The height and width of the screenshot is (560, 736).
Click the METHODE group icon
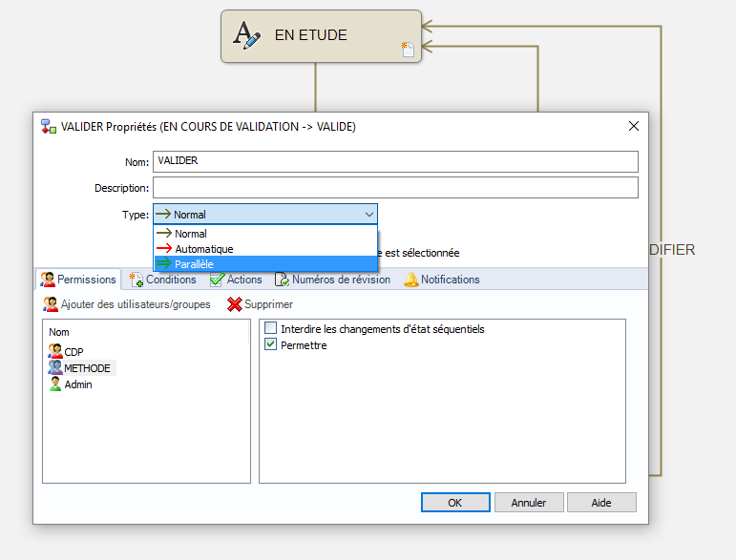click(x=55, y=367)
